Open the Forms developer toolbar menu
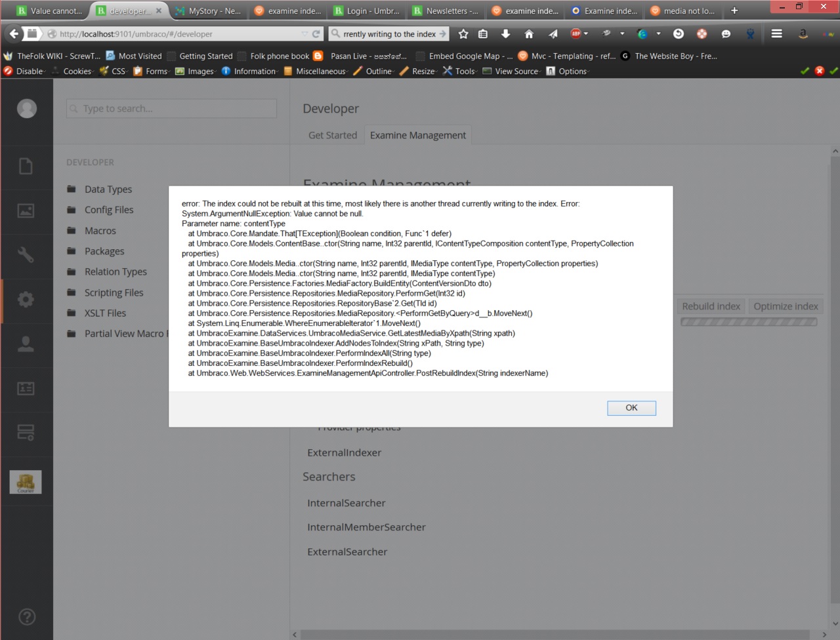 click(152, 71)
